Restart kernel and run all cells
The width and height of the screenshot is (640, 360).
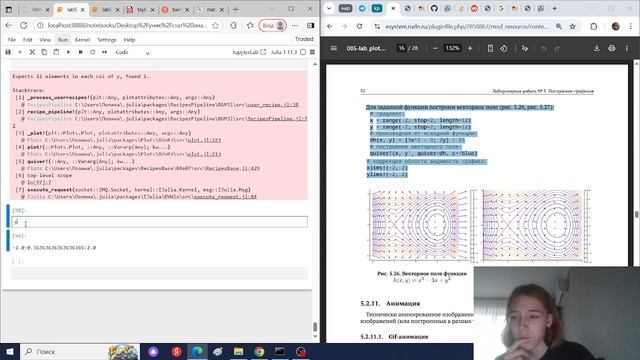(x=104, y=52)
